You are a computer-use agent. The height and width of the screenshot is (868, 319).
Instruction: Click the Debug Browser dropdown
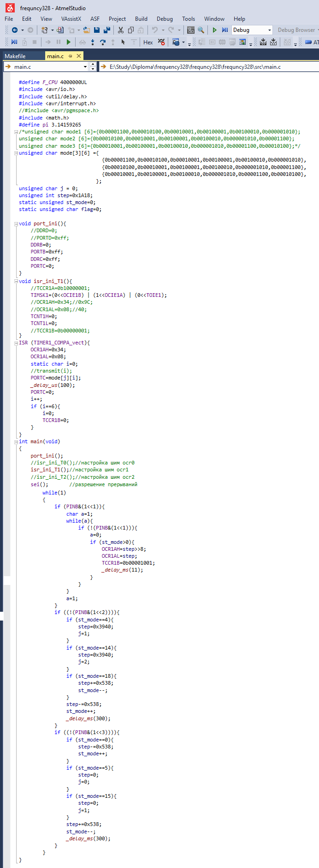[x=297, y=30]
